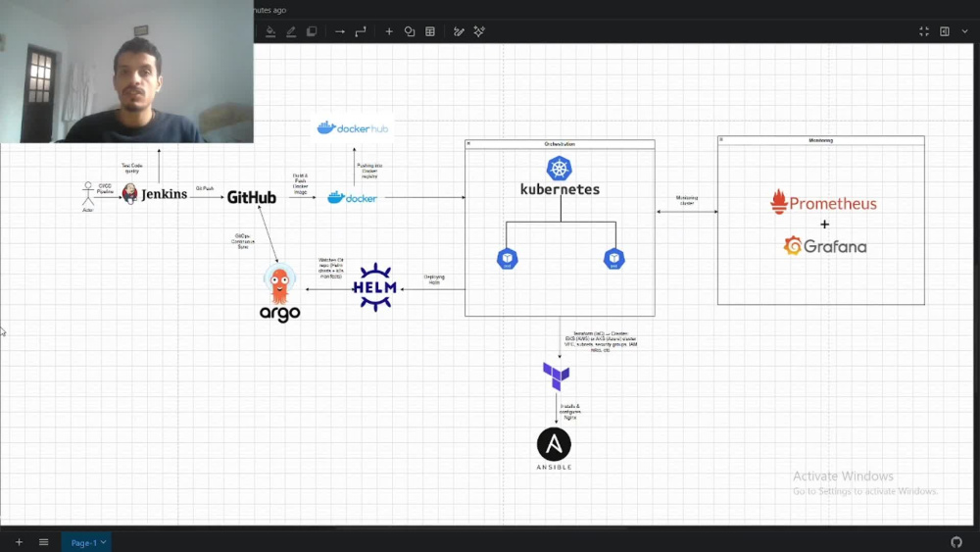Select the kubernetes logo
This screenshot has width=980, height=552.
(x=560, y=176)
